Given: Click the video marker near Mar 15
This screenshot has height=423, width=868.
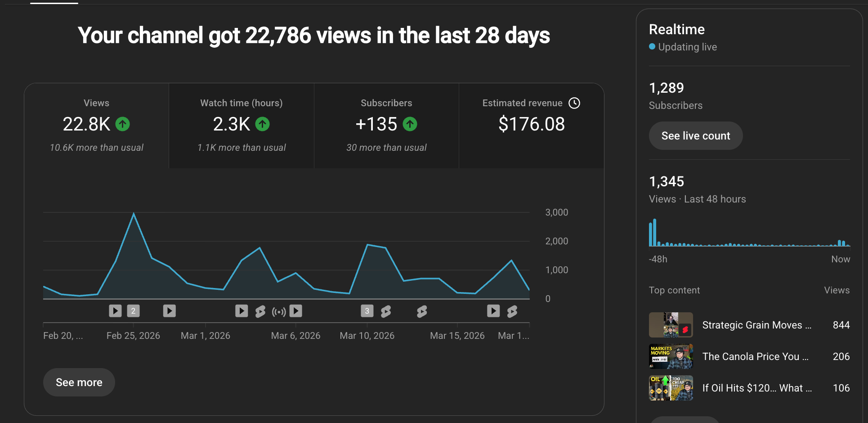Looking at the screenshot, I should pyautogui.click(x=493, y=310).
